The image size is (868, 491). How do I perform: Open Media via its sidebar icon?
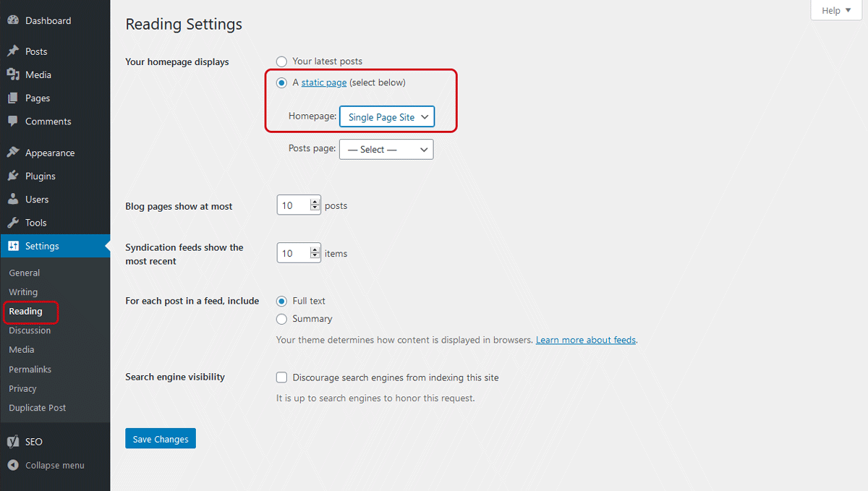tap(13, 74)
